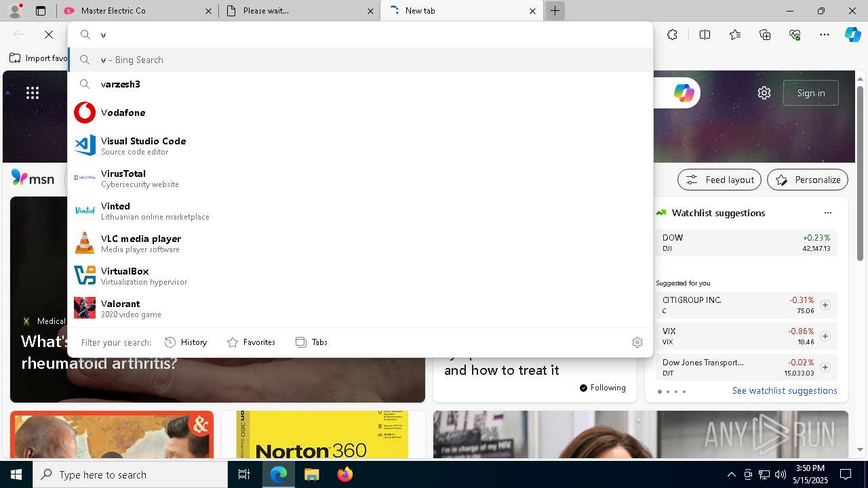Screen dimensions: 868x488
Task: Open Microsoft Edge taskbar icon
Action: coord(279,474)
